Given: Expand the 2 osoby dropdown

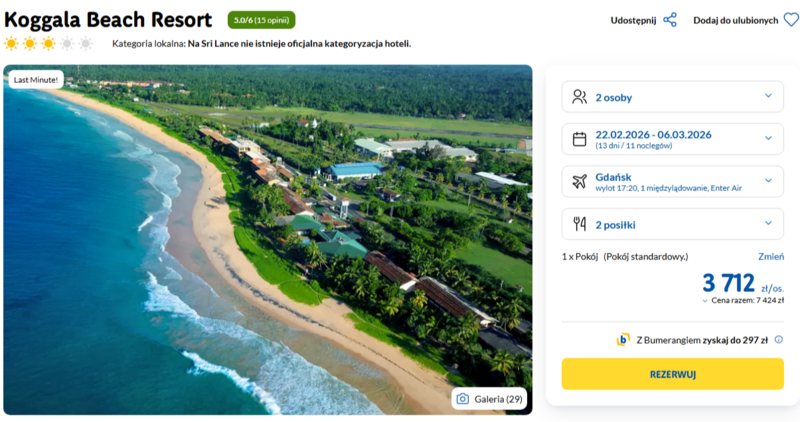Looking at the screenshot, I should tap(768, 96).
